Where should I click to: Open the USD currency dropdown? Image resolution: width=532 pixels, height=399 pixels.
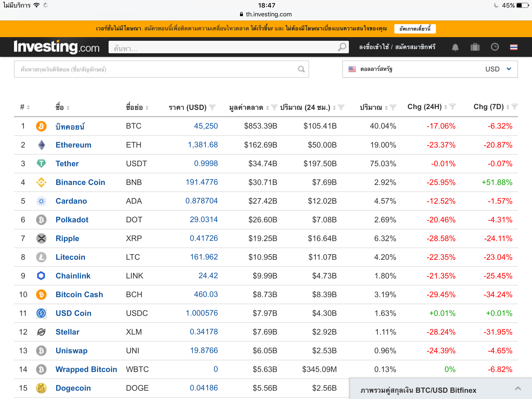430,69
